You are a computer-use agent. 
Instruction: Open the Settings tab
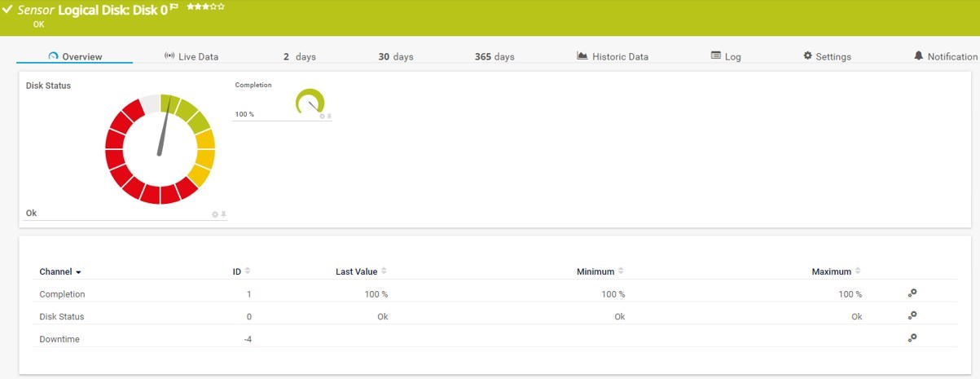tap(827, 56)
